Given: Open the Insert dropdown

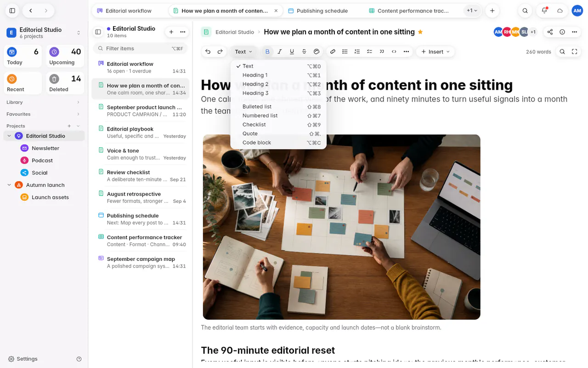Looking at the screenshot, I should [x=435, y=52].
